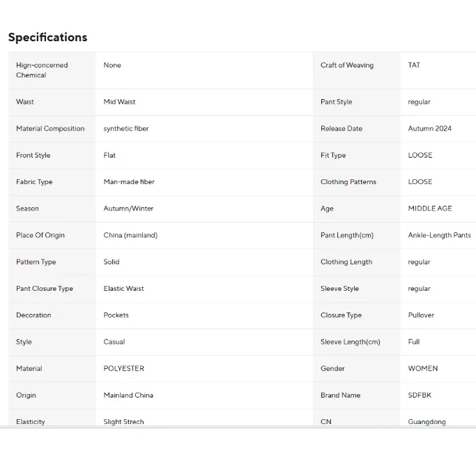
Task: Click the 'Man-made fiber' fabric value
Action: click(129, 182)
